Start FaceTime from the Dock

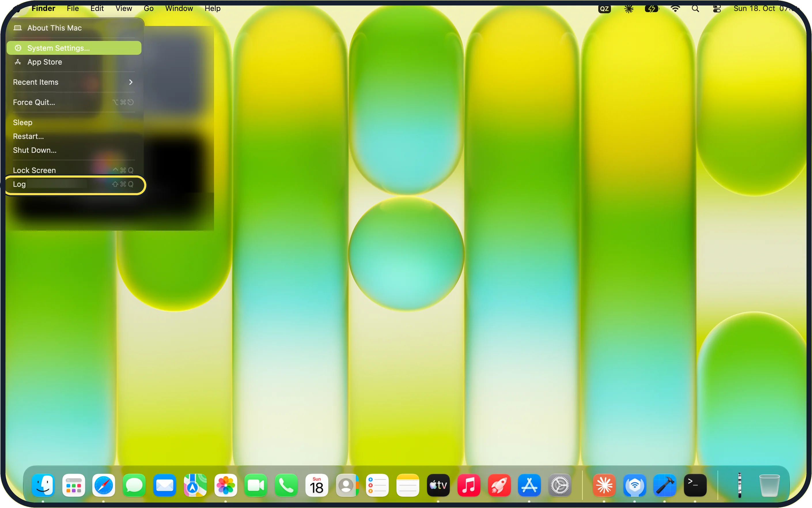[x=256, y=485]
